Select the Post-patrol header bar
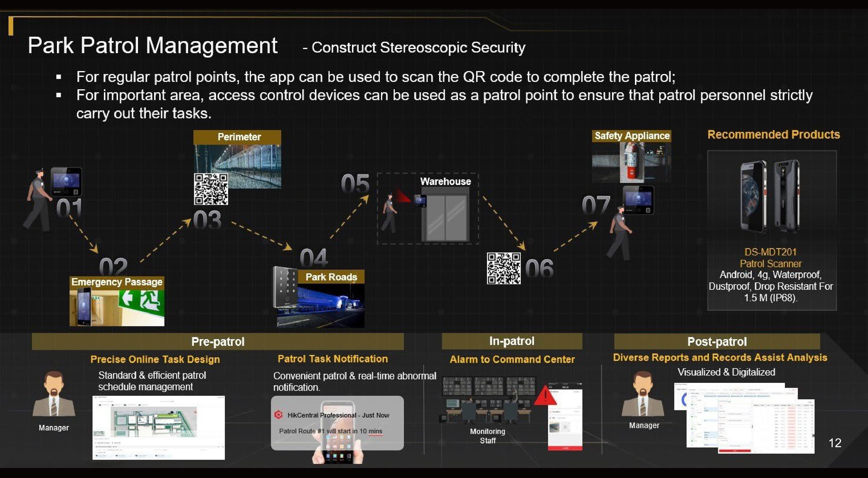Viewport: 868px width, 478px height. coord(717,341)
